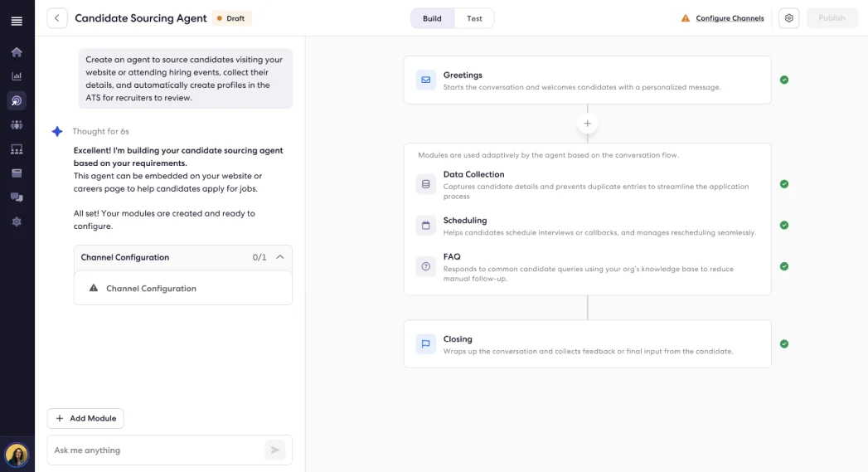Click the blue sparkle AI icon
Image resolution: width=868 pixels, height=472 pixels.
(57, 131)
